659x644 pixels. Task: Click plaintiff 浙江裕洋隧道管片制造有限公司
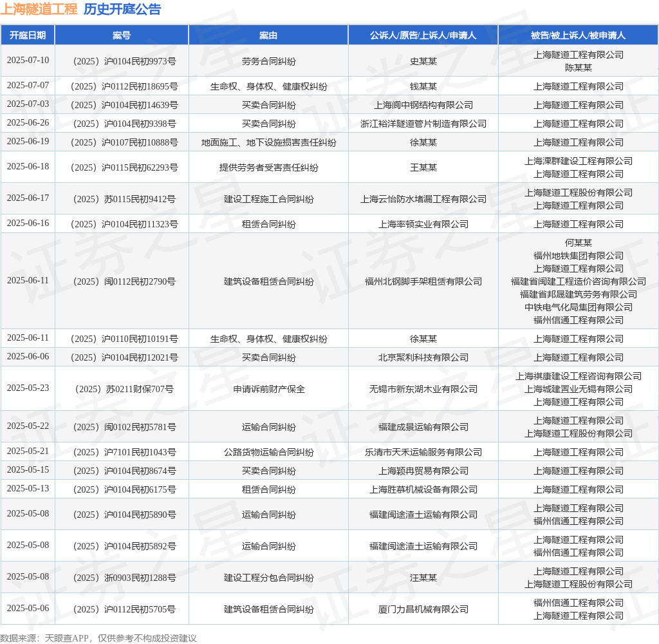(423, 124)
